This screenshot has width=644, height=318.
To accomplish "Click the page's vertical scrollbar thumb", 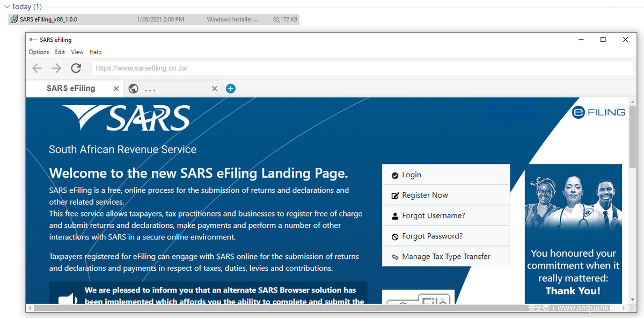I will [633, 136].
